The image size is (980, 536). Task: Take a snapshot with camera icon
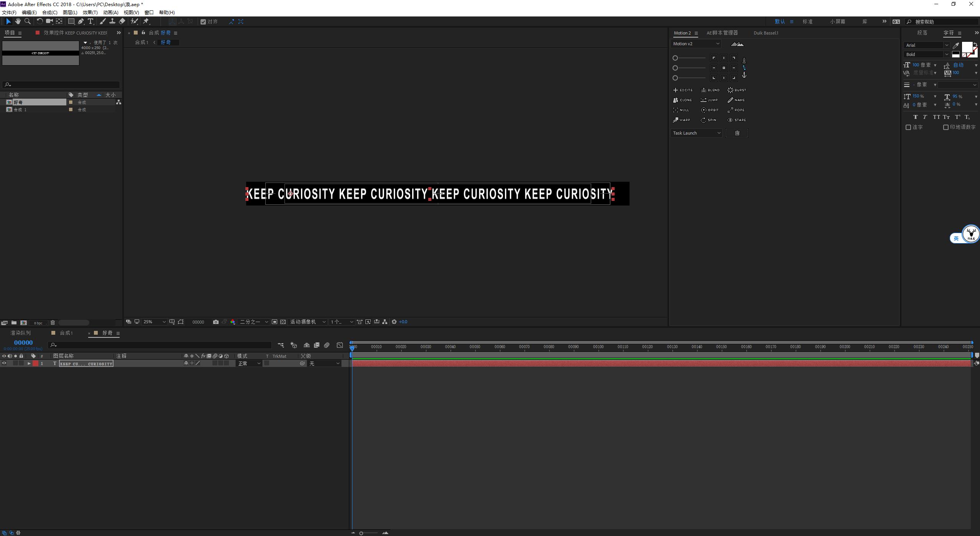click(216, 322)
